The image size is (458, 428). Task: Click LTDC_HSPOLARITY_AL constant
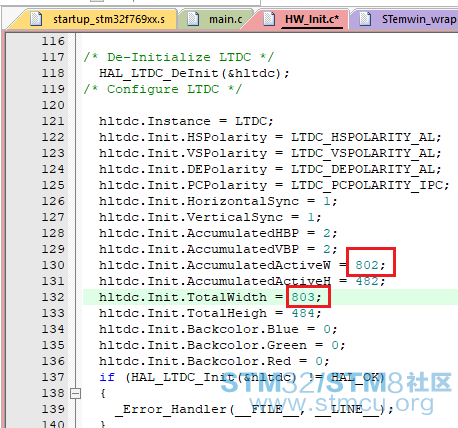pos(363,137)
